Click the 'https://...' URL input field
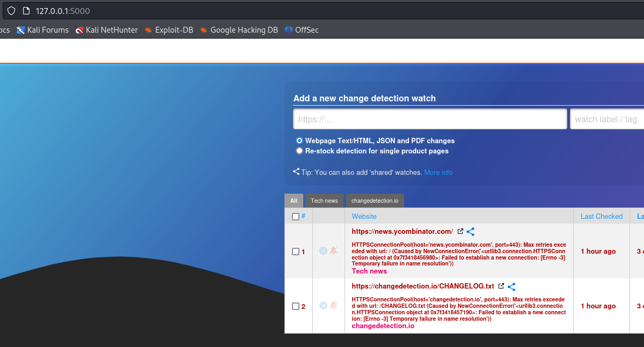 [429, 119]
